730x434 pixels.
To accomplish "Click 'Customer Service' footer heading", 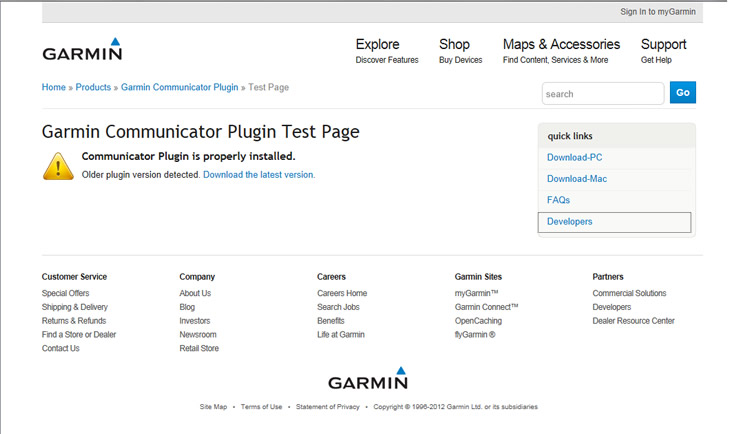I will pyautogui.click(x=74, y=277).
